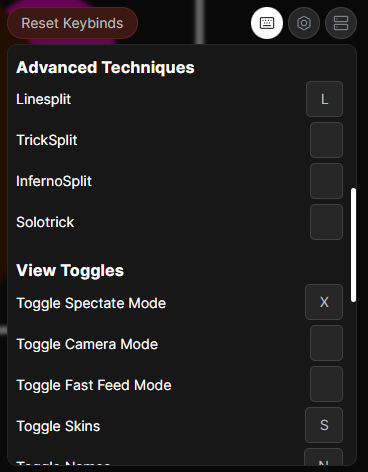368x472 pixels.
Task: Select the Toggle Spectate Mode key X
Action: [324, 302]
